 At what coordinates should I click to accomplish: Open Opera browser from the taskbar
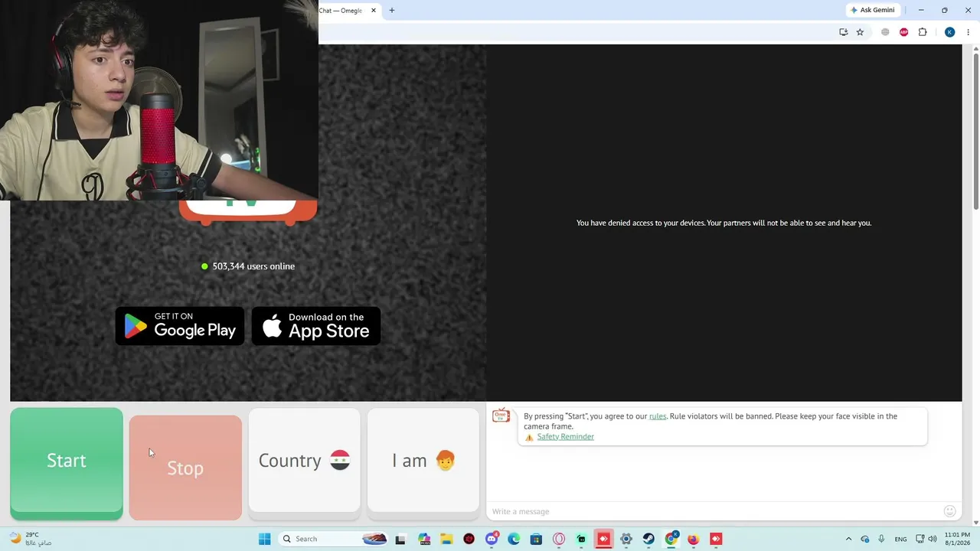[x=559, y=539]
